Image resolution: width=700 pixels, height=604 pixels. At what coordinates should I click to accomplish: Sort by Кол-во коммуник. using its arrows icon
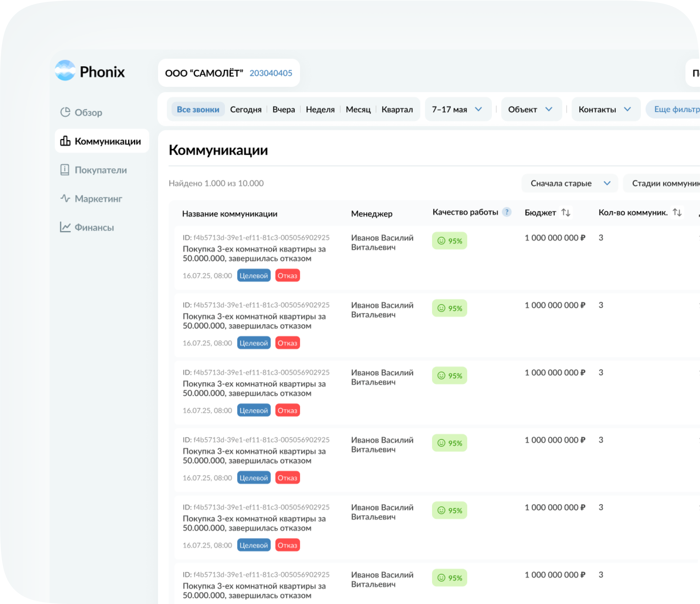click(x=677, y=212)
